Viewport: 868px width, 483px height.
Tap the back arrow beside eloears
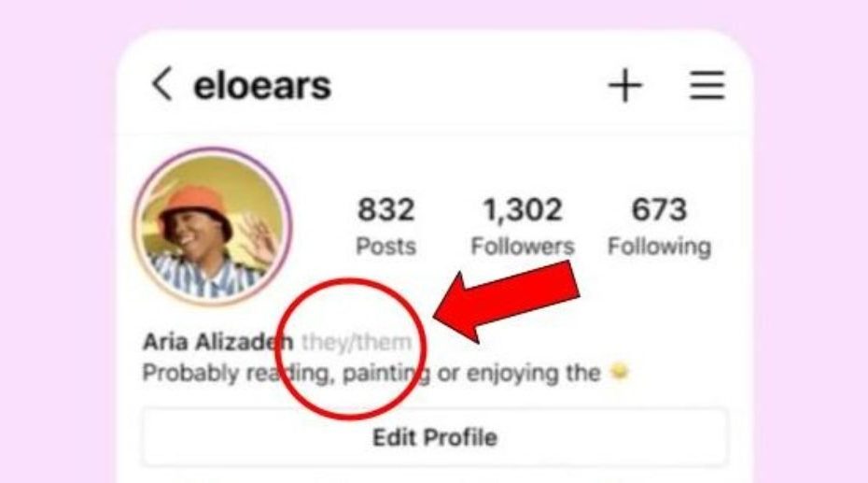click(162, 84)
